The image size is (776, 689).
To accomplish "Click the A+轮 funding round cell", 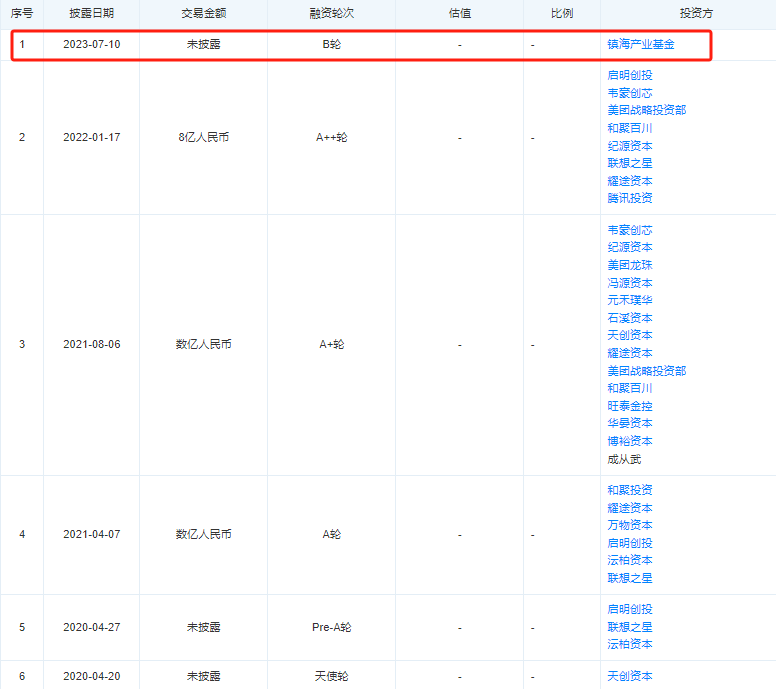I will (332, 344).
